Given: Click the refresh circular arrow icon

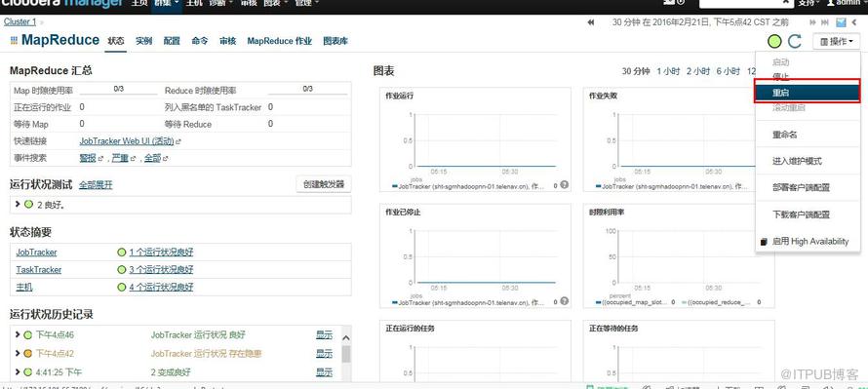Looking at the screenshot, I should (795, 41).
